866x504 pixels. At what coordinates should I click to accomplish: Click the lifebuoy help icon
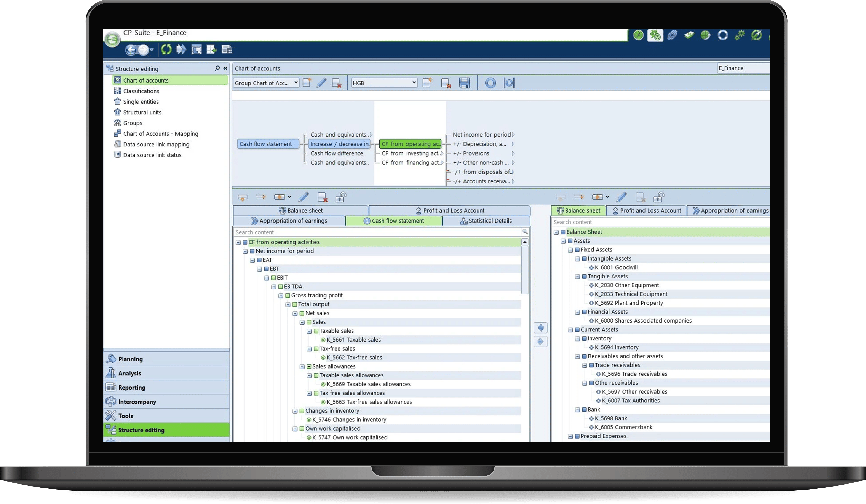(723, 35)
